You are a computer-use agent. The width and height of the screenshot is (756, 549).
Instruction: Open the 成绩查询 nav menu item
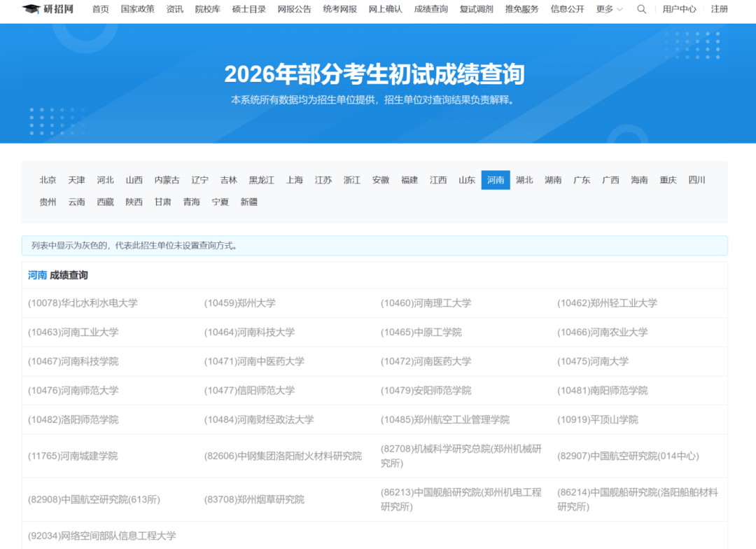[430, 9]
